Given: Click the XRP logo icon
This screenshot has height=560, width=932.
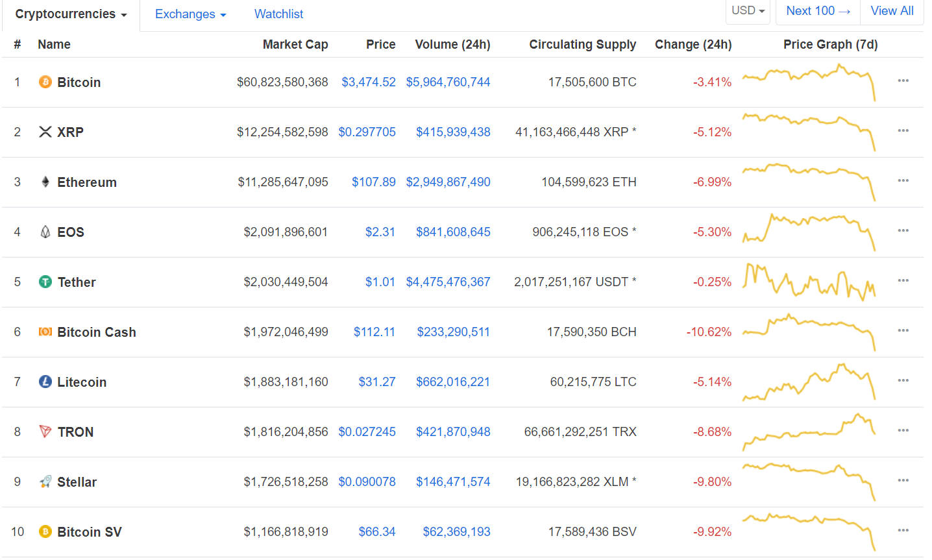Looking at the screenshot, I should point(45,132).
